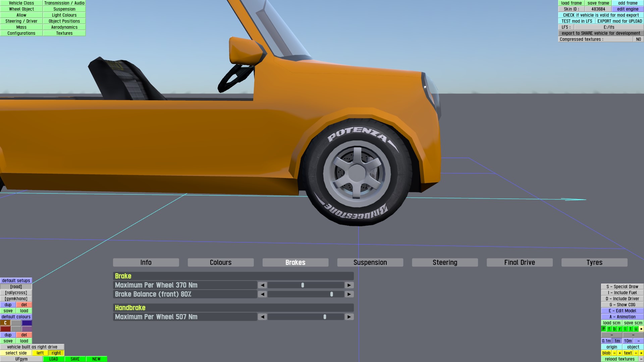Click the yellow dot view button
This screenshot has height=362, width=644.
point(641,329)
